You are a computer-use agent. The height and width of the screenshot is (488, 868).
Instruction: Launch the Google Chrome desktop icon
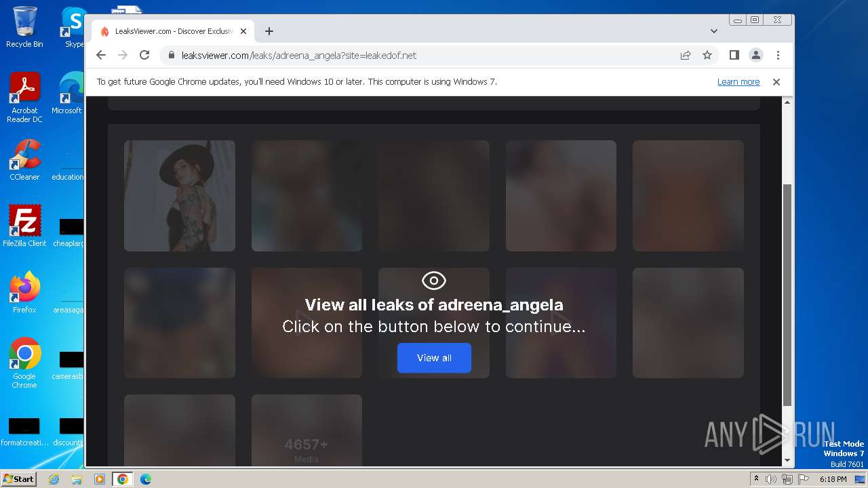(24, 363)
